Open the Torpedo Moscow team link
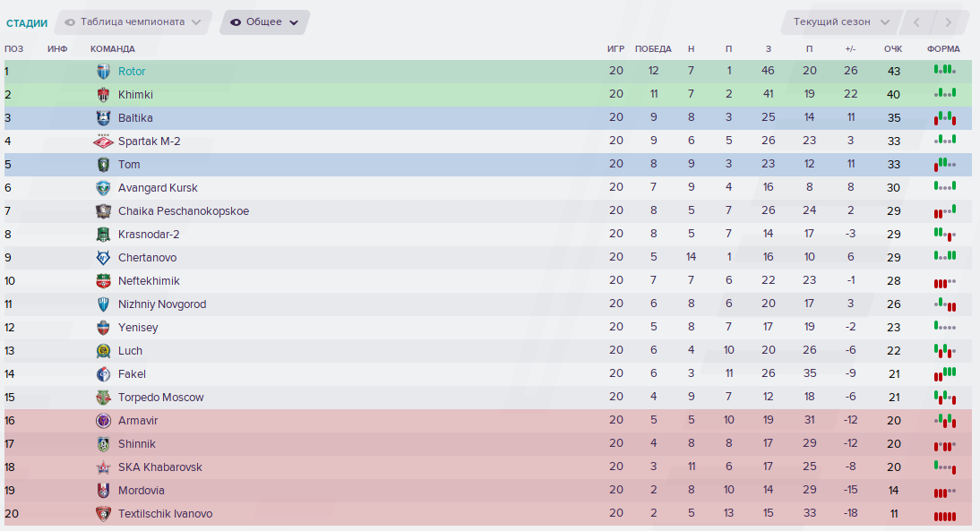The image size is (980, 531). [x=160, y=398]
